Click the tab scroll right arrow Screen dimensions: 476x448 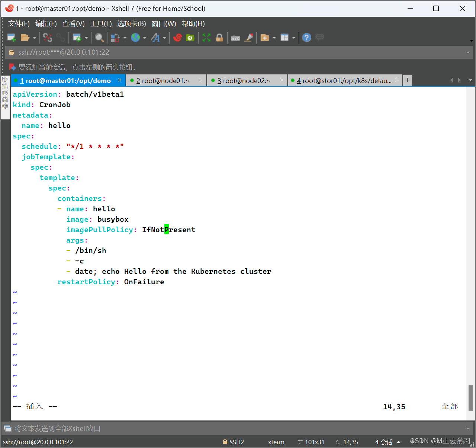460,80
